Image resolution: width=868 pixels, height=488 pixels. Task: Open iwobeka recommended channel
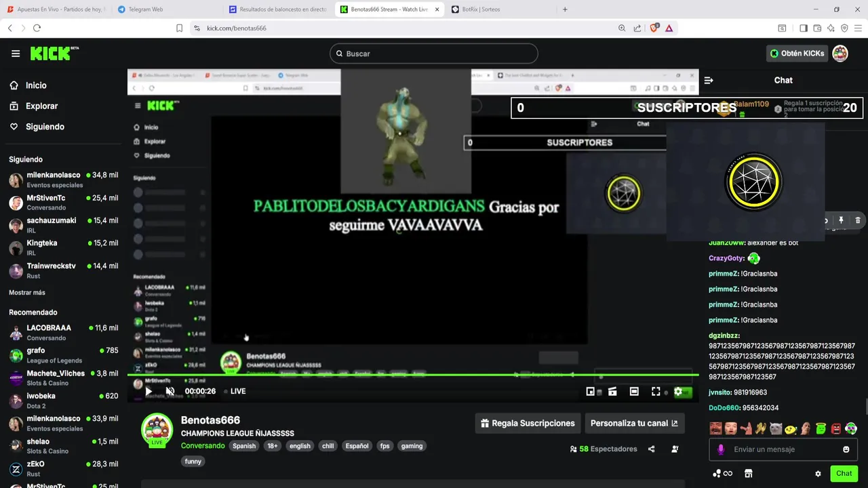64,401
